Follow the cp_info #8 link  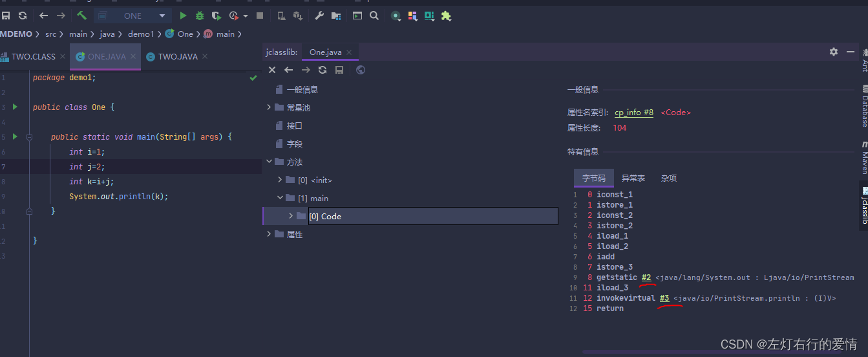click(x=634, y=113)
